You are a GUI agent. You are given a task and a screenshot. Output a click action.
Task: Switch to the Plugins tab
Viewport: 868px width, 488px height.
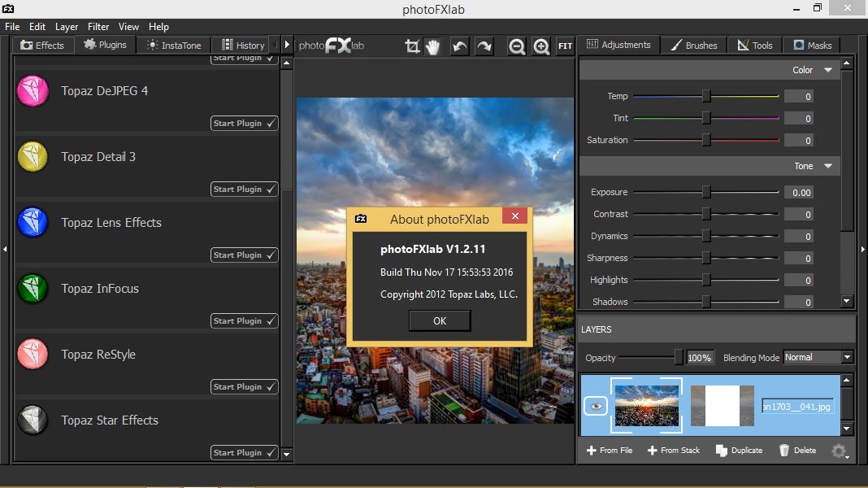click(x=105, y=45)
